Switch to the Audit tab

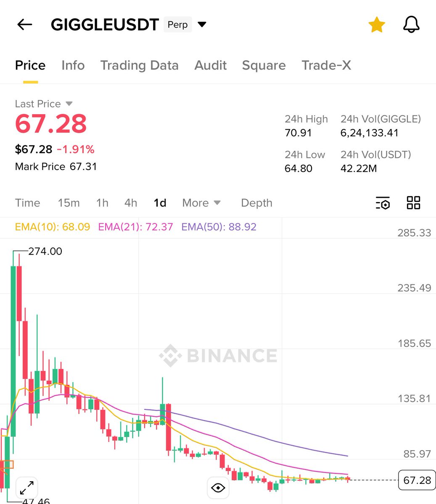pyautogui.click(x=211, y=65)
